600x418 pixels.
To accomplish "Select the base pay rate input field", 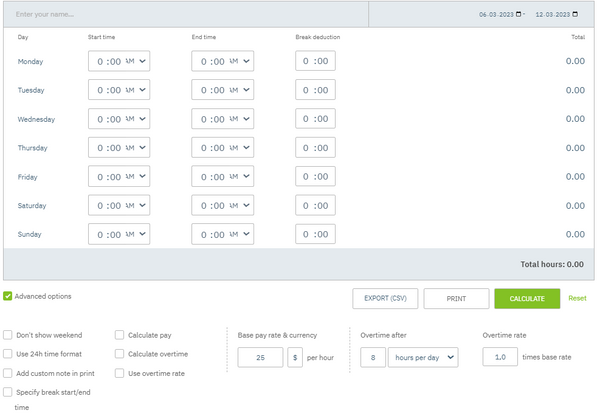I will point(260,357).
